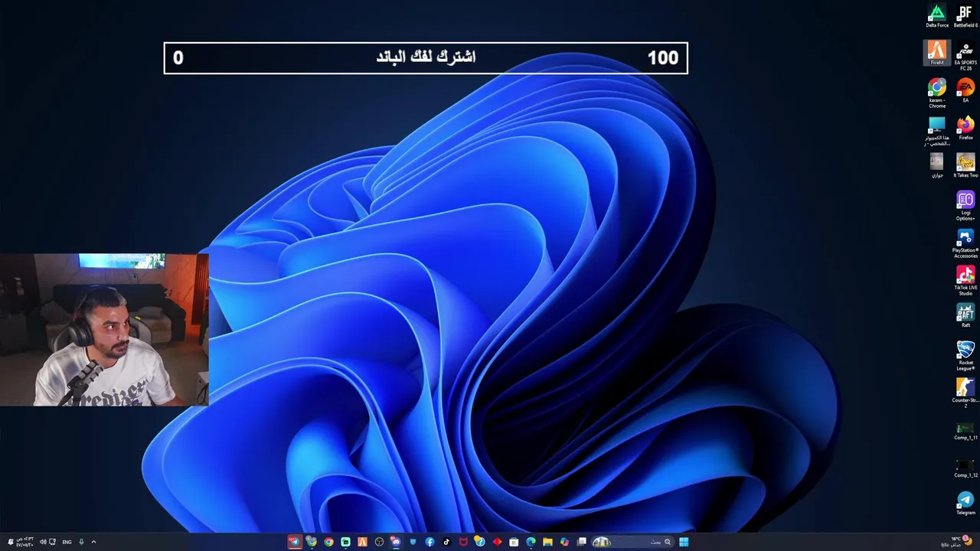The height and width of the screenshot is (551, 980).
Task: Open the Counter-Strike 2 desktop shortcut
Action: (x=965, y=393)
